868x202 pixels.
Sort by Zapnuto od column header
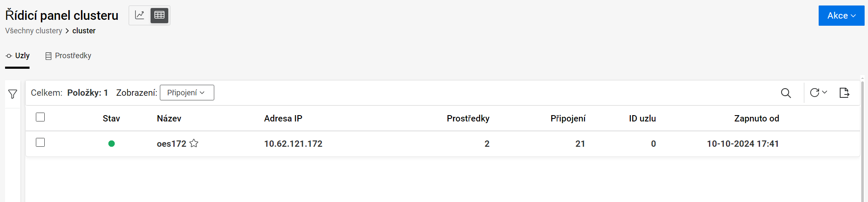pyautogui.click(x=756, y=119)
